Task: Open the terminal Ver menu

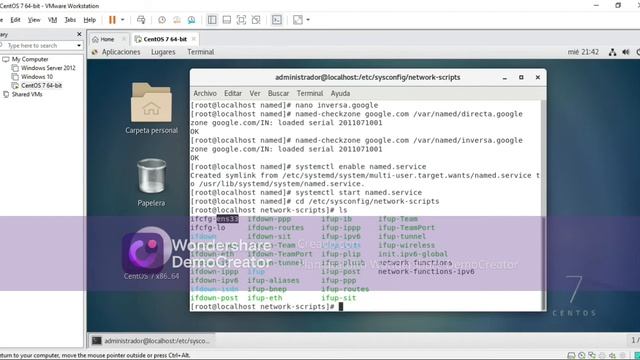Action: click(255, 93)
